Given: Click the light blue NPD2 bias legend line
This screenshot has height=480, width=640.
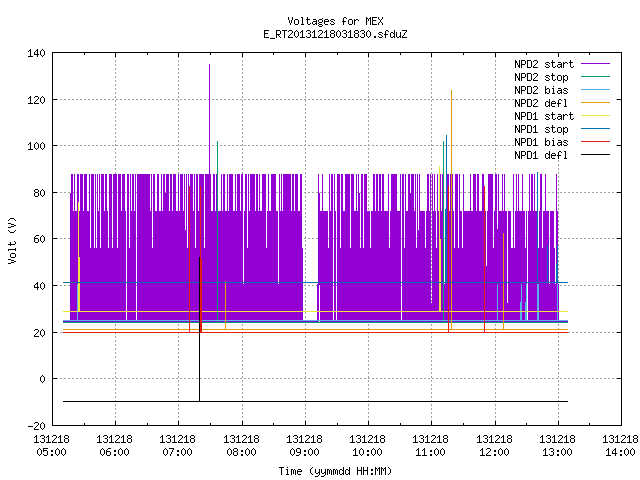Looking at the screenshot, I should tap(595, 90).
